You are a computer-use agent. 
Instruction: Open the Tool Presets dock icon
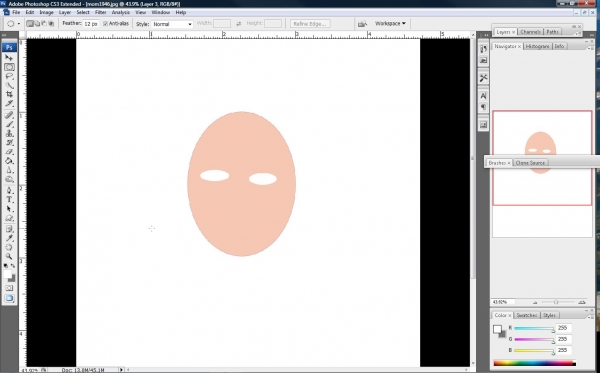coord(483,78)
